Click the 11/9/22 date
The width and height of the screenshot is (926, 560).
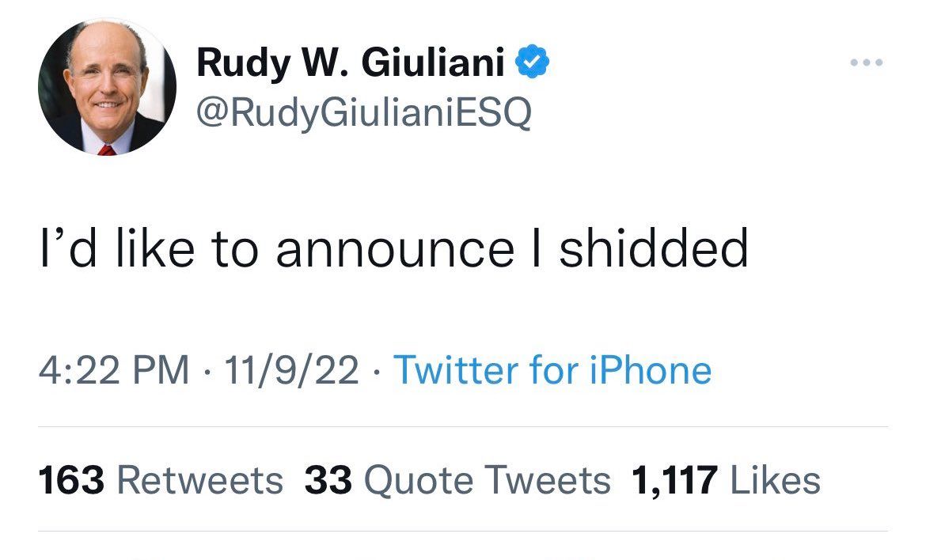[291, 370]
